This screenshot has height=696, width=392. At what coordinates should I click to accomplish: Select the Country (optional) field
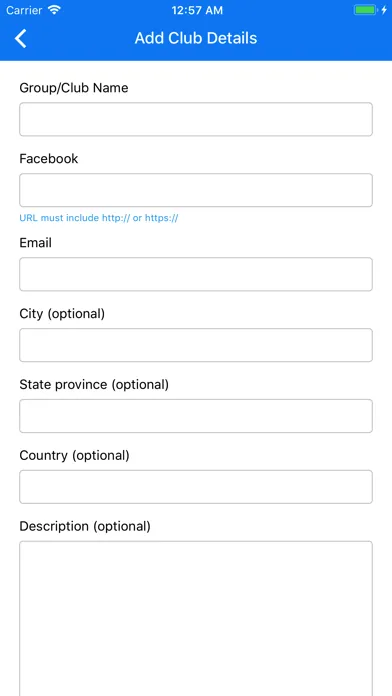point(196,487)
